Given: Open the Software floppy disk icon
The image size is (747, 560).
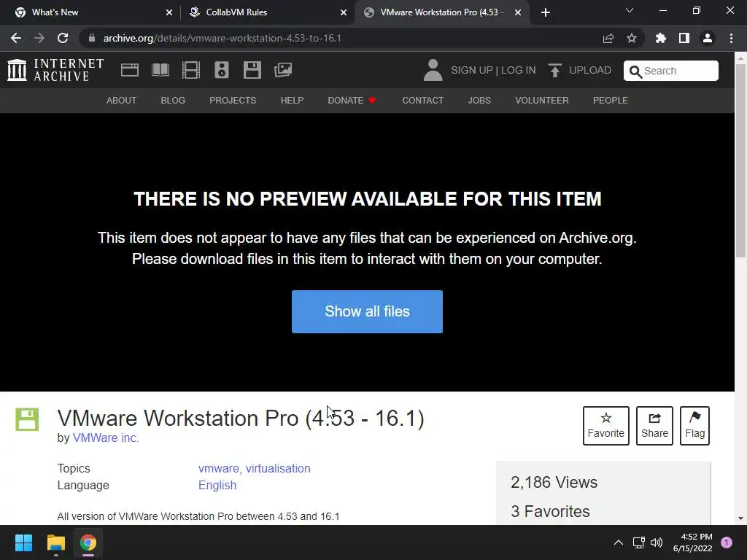Looking at the screenshot, I should tap(252, 70).
